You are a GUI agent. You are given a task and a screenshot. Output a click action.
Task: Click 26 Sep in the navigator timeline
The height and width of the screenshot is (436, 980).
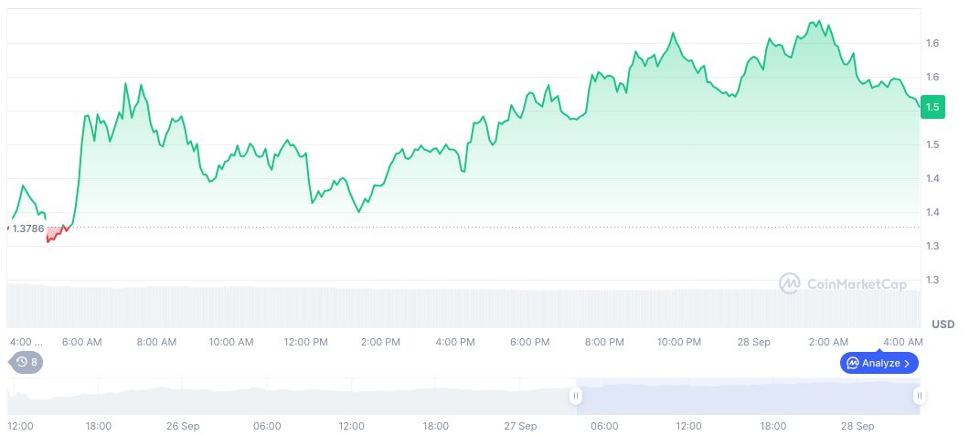click(183, 426)
